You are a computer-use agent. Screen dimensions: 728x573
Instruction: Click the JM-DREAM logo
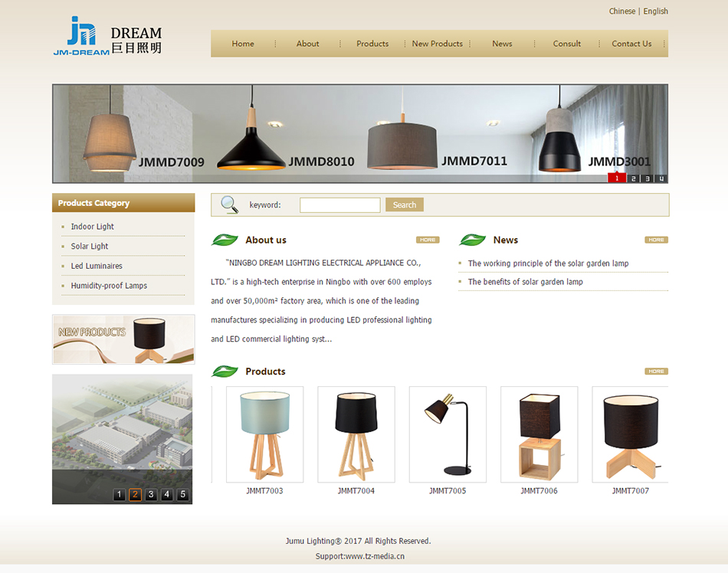click(108, 36)
